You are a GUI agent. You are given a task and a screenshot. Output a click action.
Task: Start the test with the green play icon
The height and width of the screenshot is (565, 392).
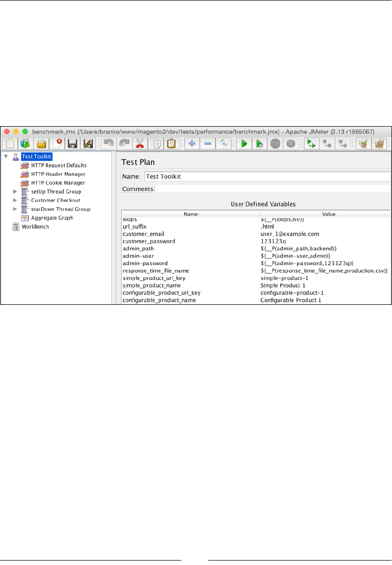[244, 143]
